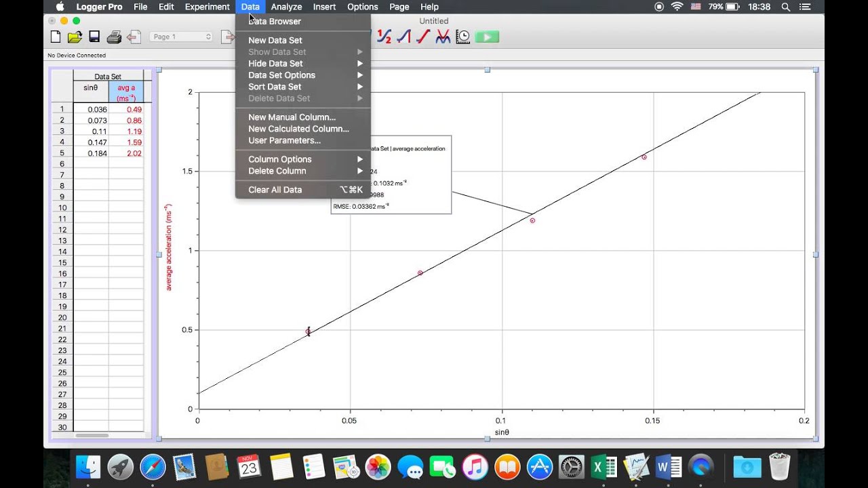Open Calendar from the Dock
The image size is (868, 488).
pos(249,467)
